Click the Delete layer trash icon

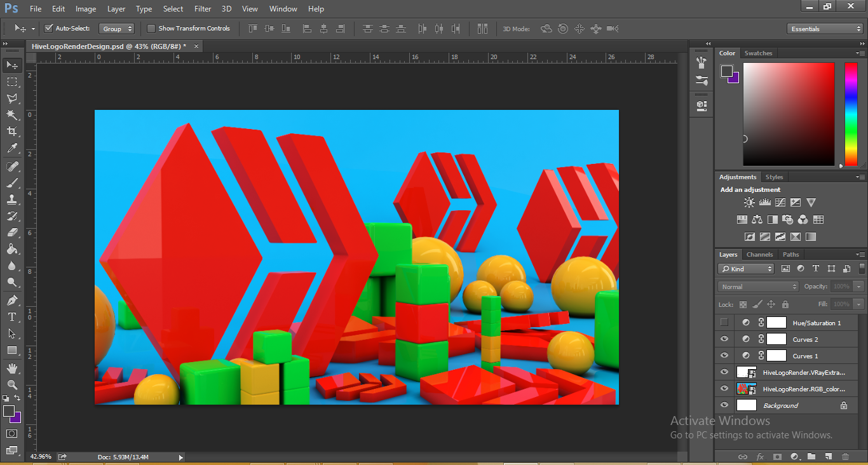[845, 456]
